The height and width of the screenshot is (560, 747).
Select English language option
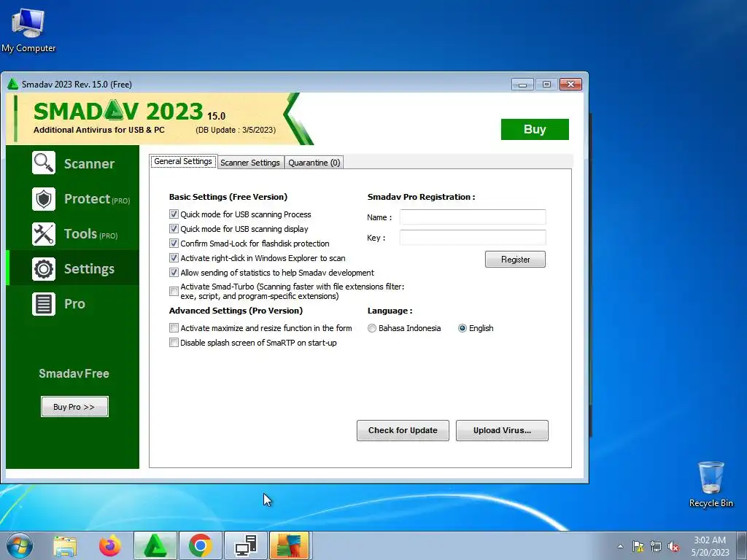pyautogui.click(x=462, y=328)
